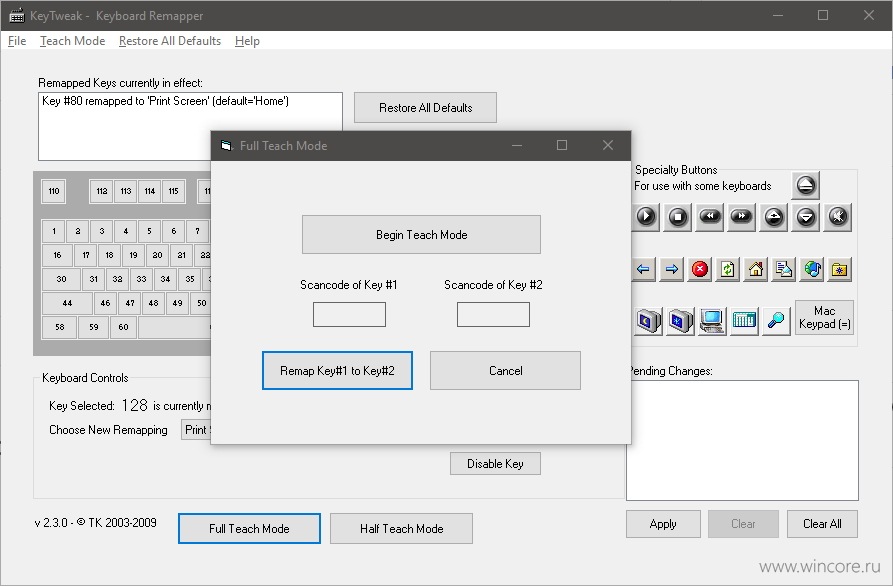Click the globe with music note button

coord(812,269)
